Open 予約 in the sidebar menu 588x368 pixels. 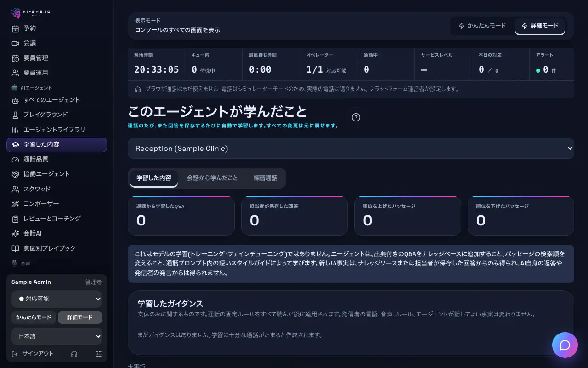tap(57, 28)
